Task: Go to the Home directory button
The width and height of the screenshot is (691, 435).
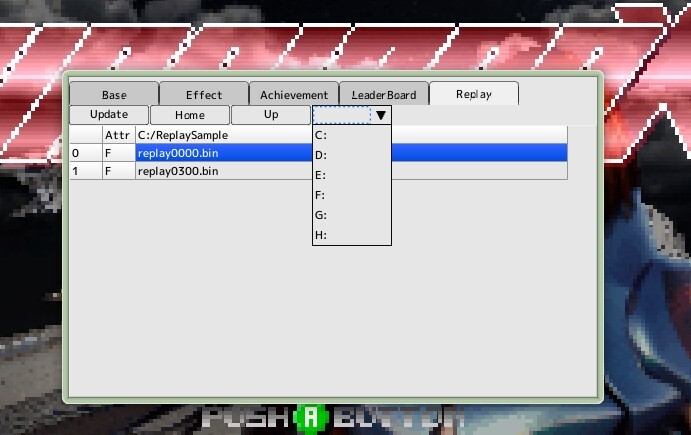Action: 190,115
